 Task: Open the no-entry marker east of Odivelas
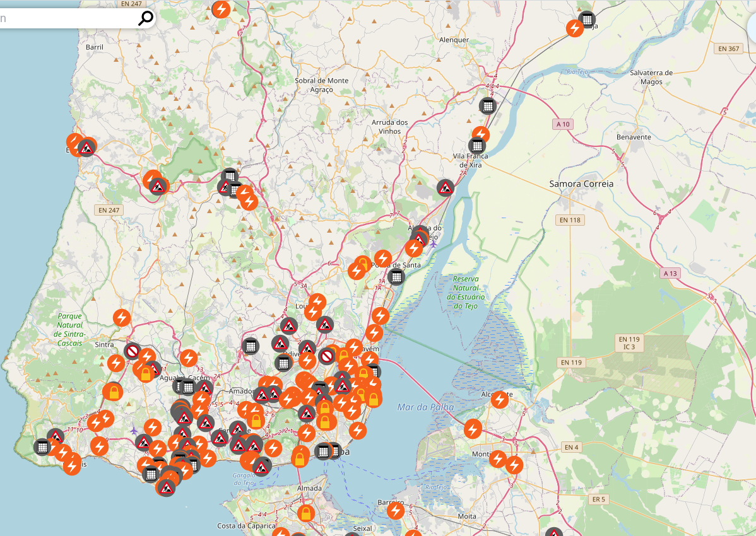[x=327, y=356]
